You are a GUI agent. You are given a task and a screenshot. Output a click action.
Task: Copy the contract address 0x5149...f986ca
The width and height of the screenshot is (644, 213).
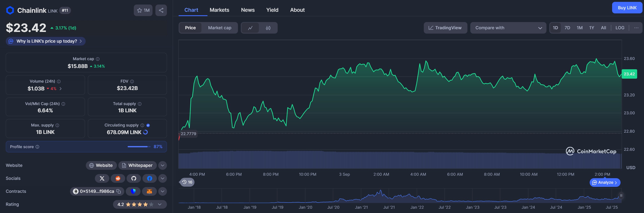[x=119, y=192]
